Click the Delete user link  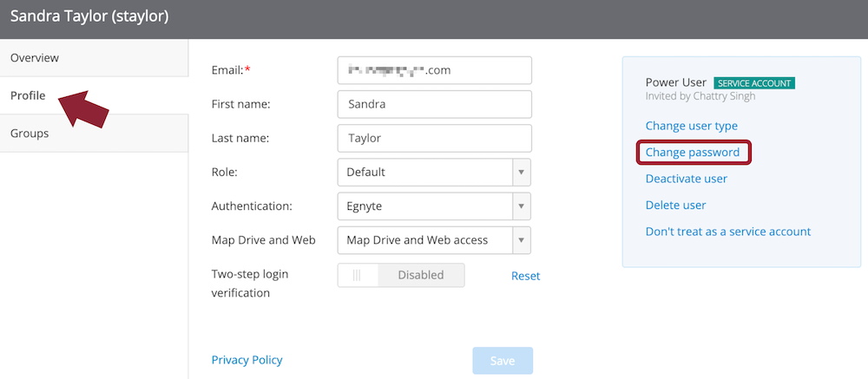tap(675, 206)
